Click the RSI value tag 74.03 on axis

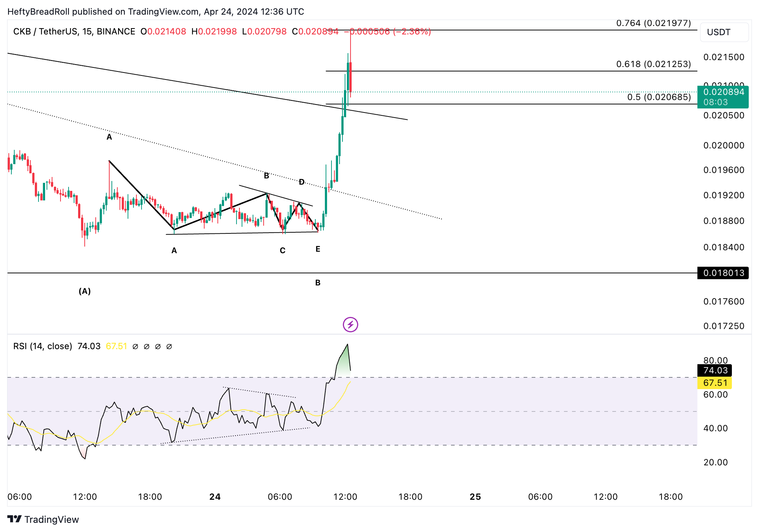pyautogui.click(x=715, y=370)
